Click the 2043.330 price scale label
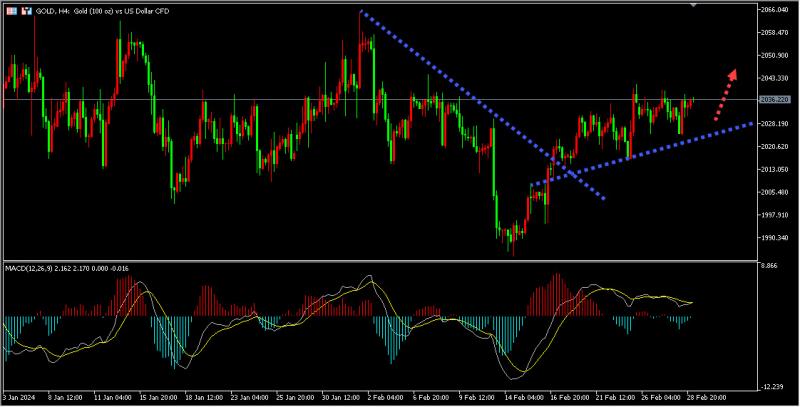Image resolution: width=800 pixels, height=407 pixels. [775, 78]
